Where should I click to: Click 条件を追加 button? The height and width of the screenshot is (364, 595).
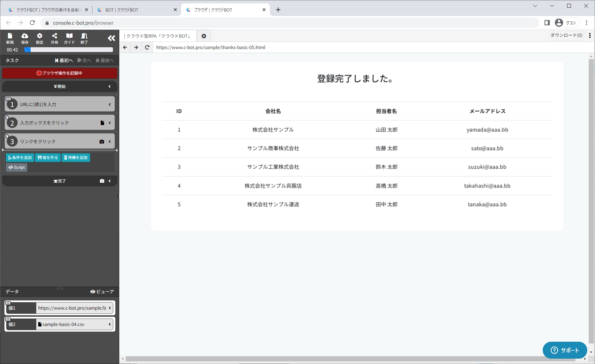click(x=20, y=157)
